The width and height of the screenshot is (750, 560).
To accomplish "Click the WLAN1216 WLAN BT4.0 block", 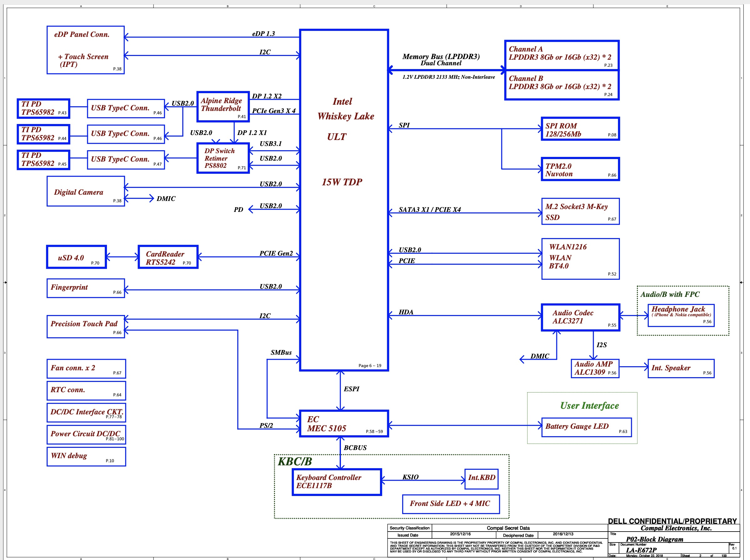I will click(x=580, y=259).
